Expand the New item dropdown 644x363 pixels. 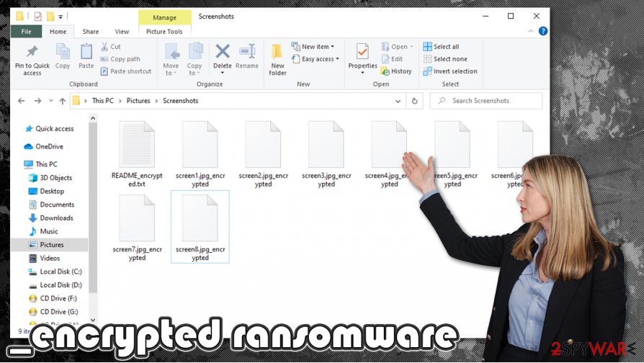click(x=313, y=47)
